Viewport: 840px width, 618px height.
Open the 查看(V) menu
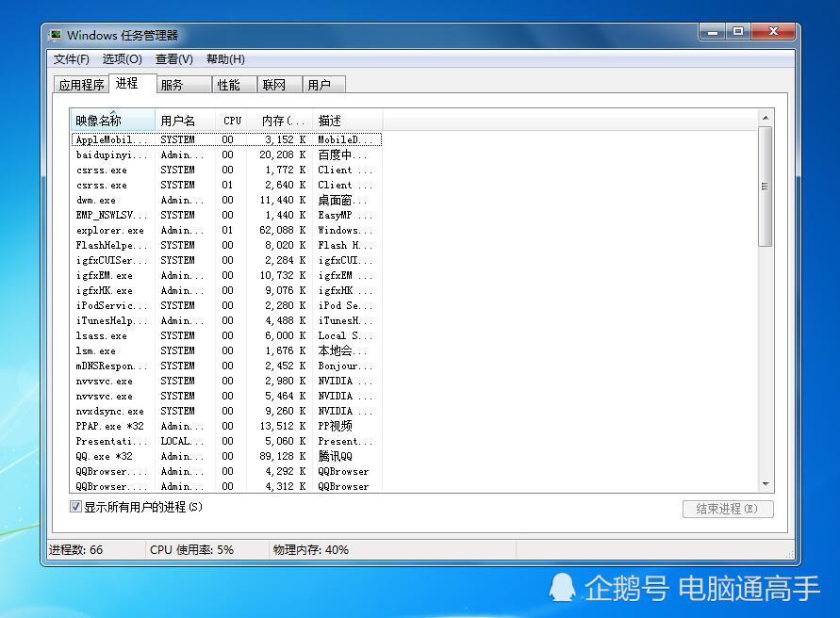tap(174, 59)
